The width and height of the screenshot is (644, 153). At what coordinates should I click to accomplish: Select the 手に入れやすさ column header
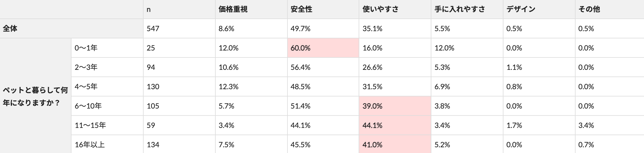460,9
